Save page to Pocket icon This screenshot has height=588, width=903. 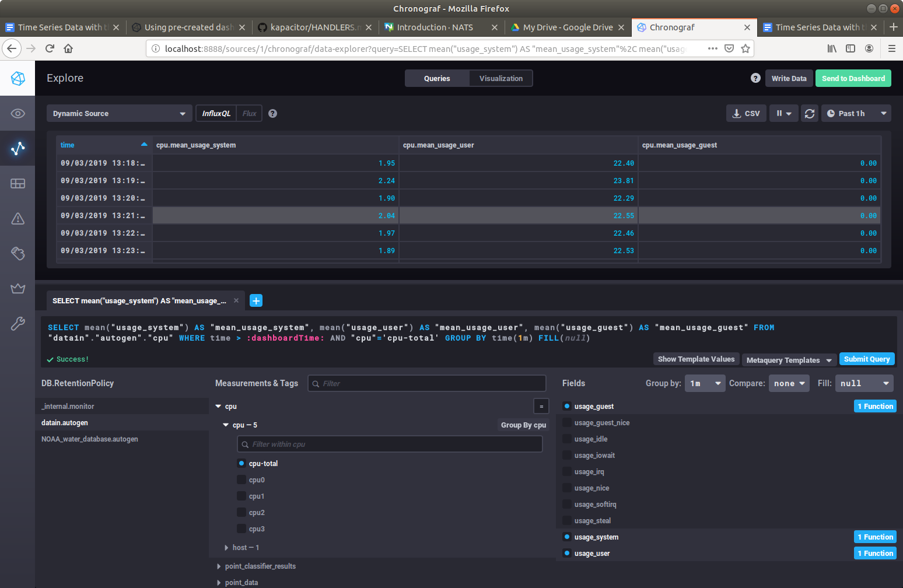tap(729, 48)
